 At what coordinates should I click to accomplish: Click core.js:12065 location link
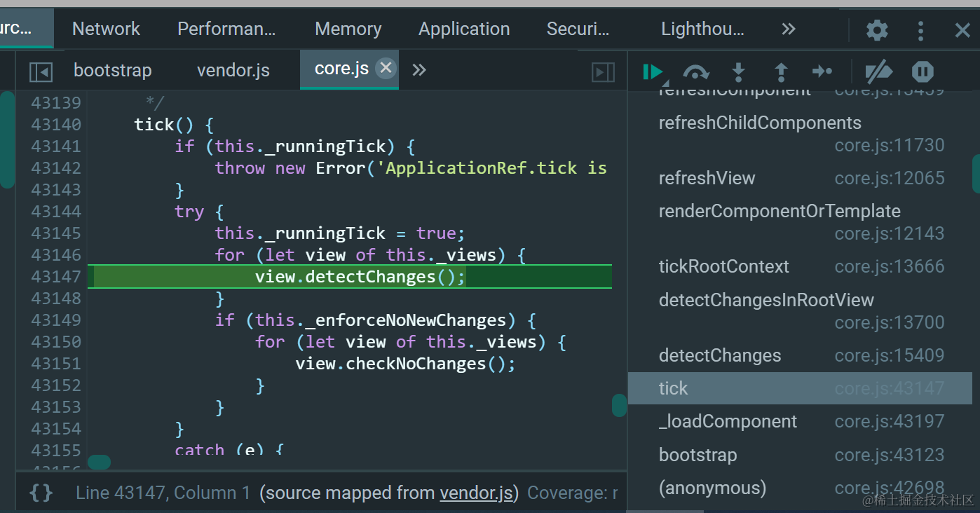[890, 178]
